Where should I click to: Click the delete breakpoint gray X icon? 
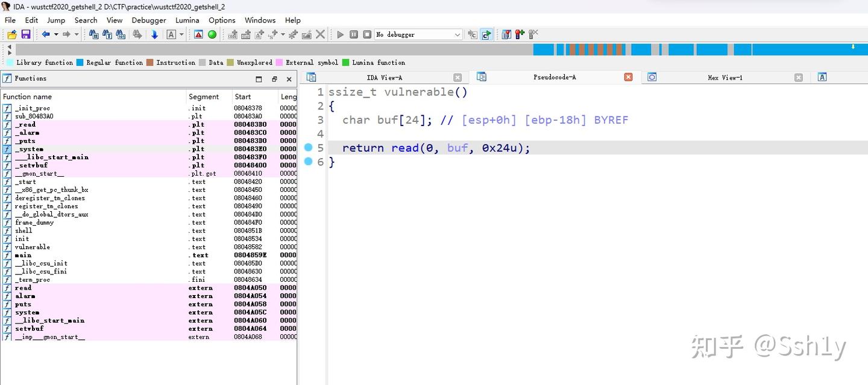(x=533, y=34)
